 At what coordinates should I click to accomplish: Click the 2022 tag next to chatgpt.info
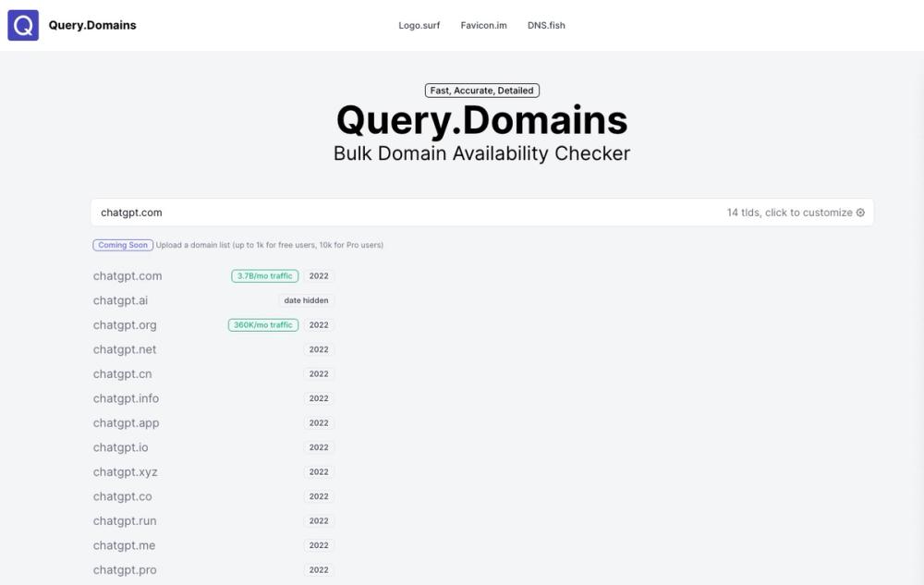pos(319,399)
